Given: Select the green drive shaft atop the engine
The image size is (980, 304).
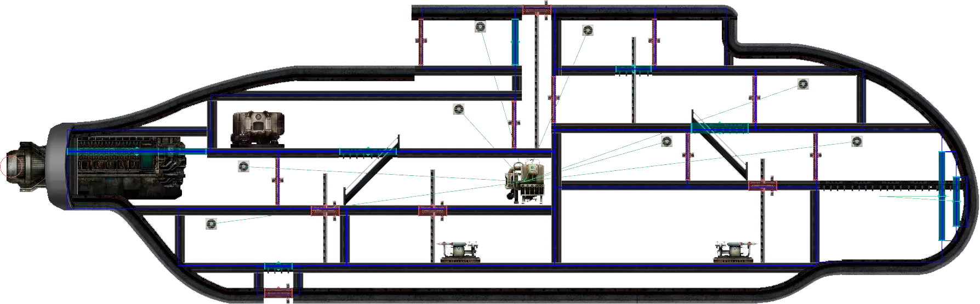Looking at the screenshot, I should (x=137, y=152).
